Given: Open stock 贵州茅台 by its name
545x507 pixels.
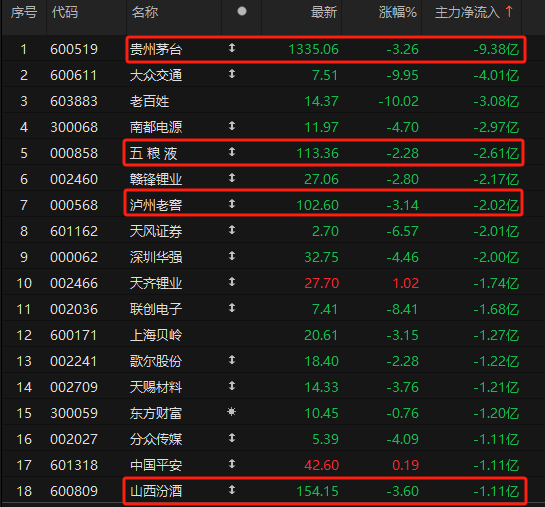Looking at the screenshot, I should click(x=156, y=49).
